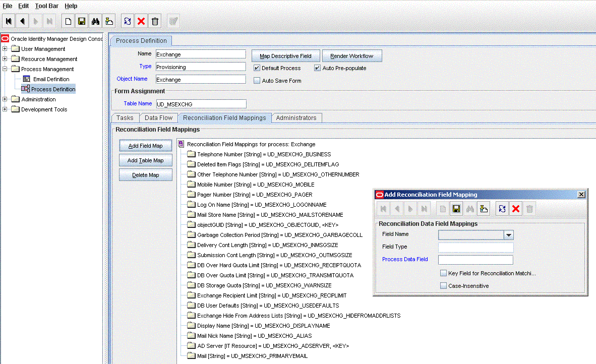The width and height of the screenshot is (596, 364).
Task: Expand the Development Tools node
Action: tap(5, 109)
